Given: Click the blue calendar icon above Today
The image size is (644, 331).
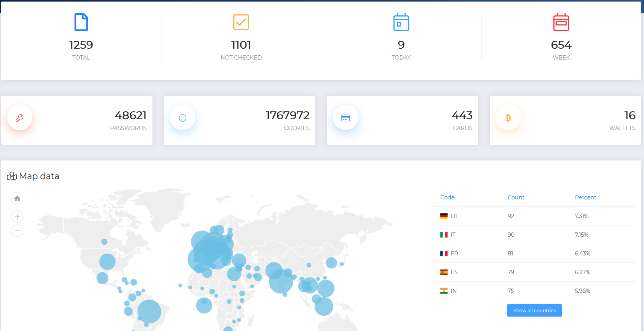Looking at the screenshot, I should pos(401,22).
